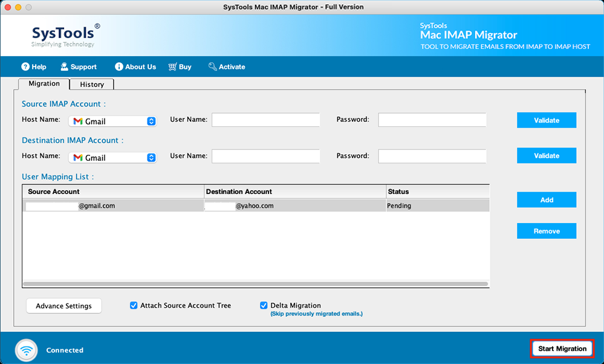Click the About Us info icon

[119, 67]
